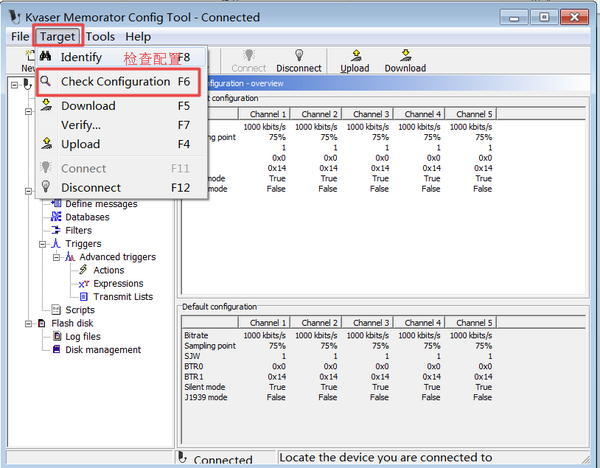
Task: Click the Scripts document icon
Action: click(x=56, y=309)
